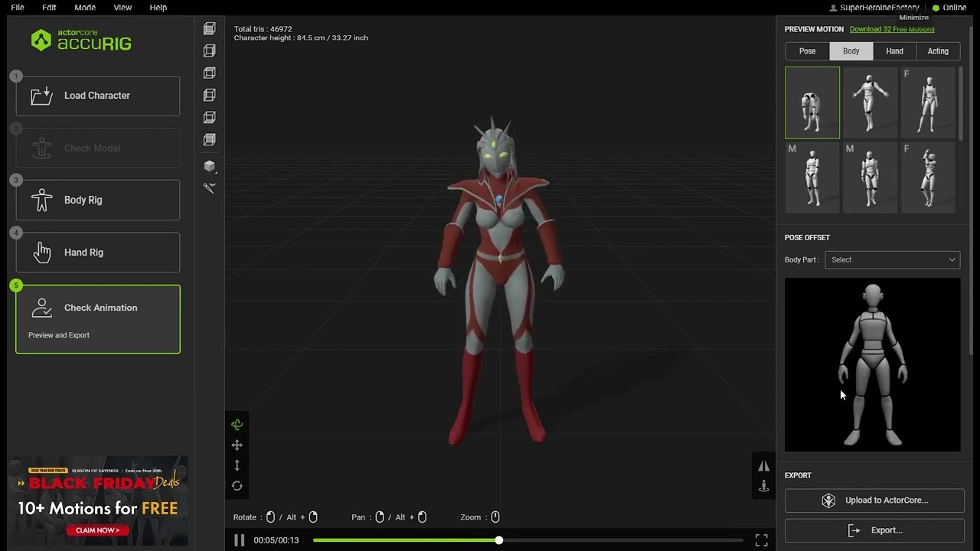
Task: Go to the Body Rig step
Action: tap(98, 200)
